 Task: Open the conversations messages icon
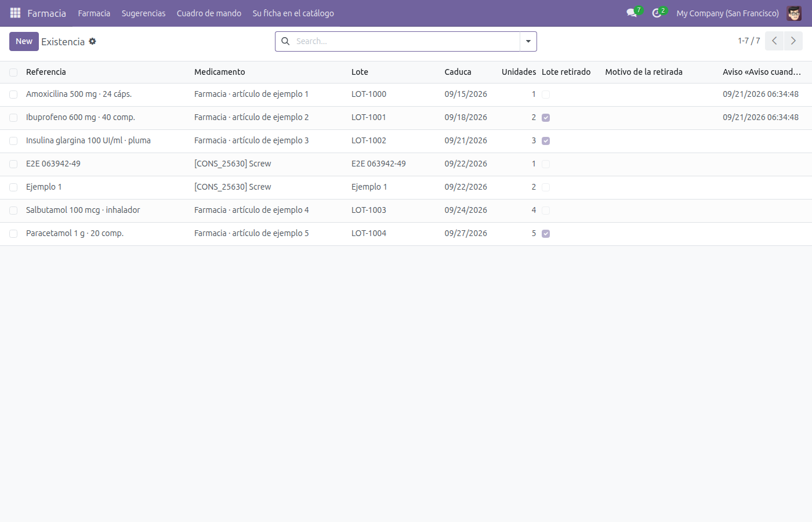632,13
